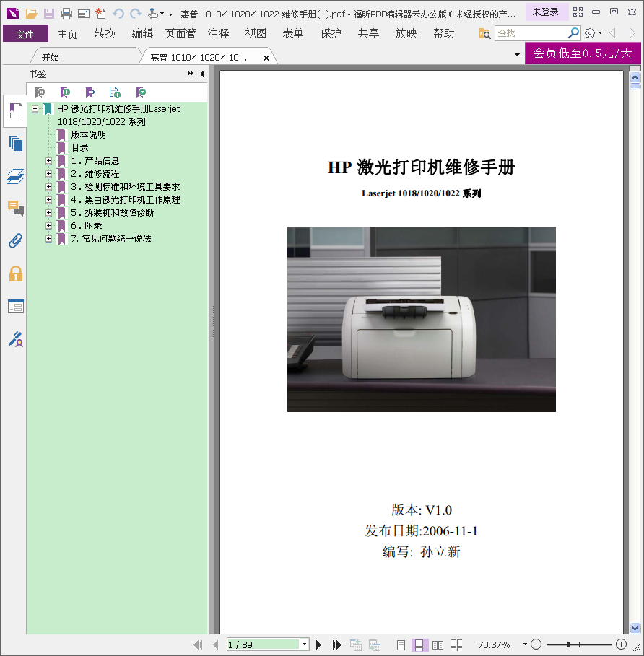644x656 pixels.
Task: Create a new document with the star page icon
Action: coord(100,14)
